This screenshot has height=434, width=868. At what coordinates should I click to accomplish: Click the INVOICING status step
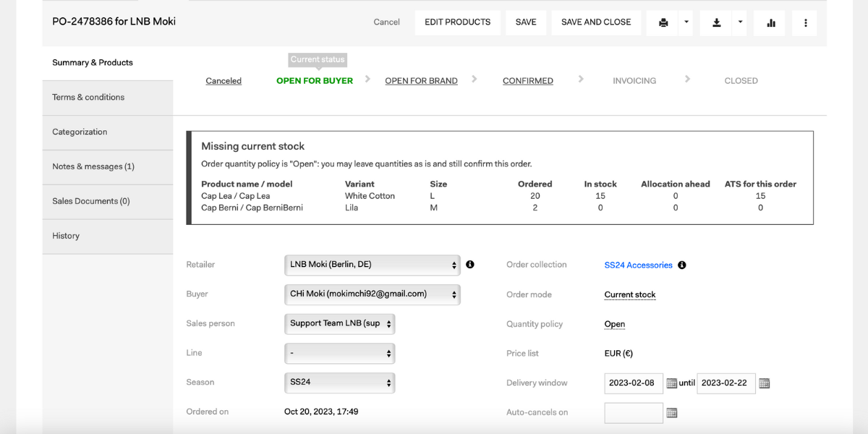tap(634, 81)
